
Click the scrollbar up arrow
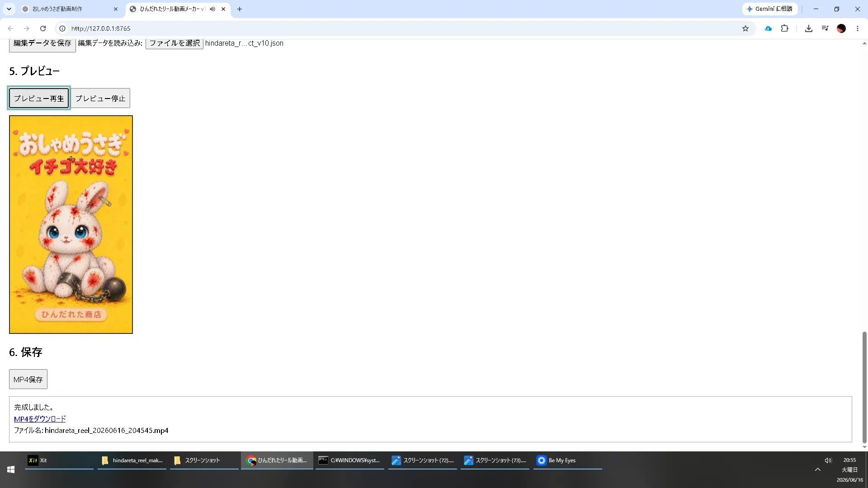point(864,43)
